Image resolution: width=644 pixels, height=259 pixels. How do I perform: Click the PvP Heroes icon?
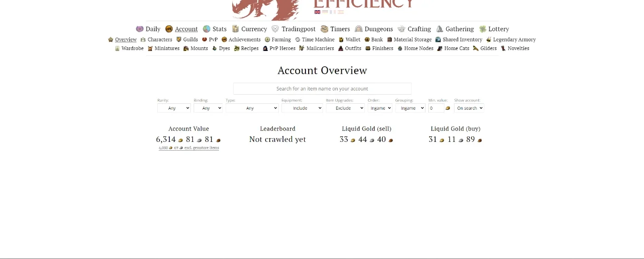tap(265, 48)
